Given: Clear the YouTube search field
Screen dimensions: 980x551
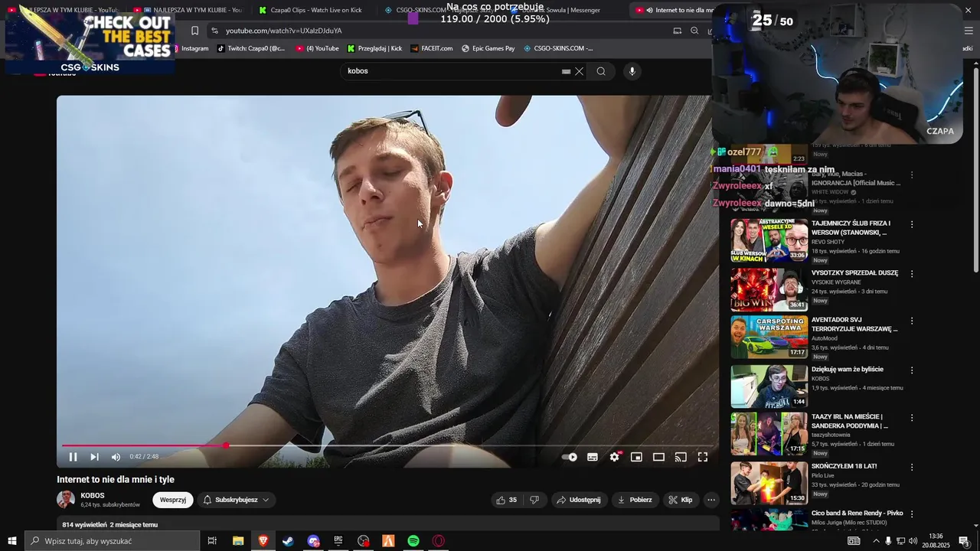Looking at the screenshot, I should pos(580,71).
